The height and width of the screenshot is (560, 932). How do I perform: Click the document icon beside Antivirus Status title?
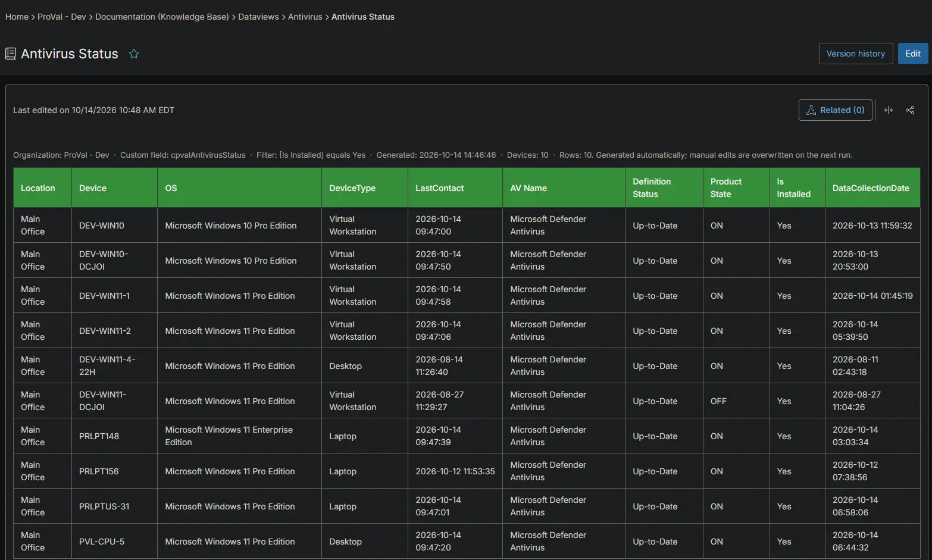tap(11, 54)
